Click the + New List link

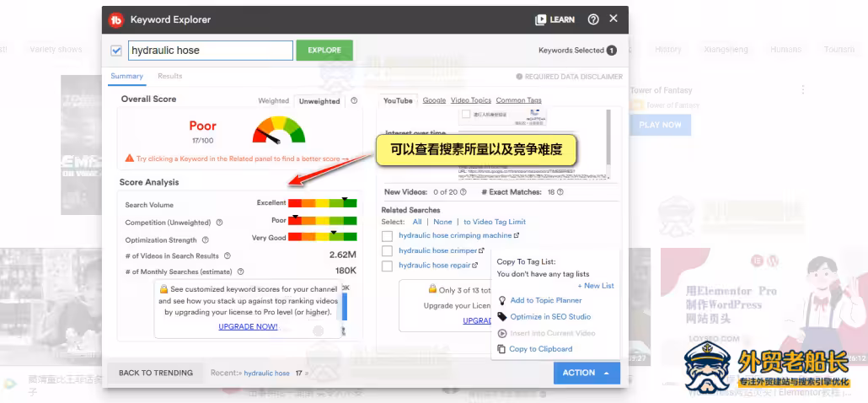tap(596, 286)
